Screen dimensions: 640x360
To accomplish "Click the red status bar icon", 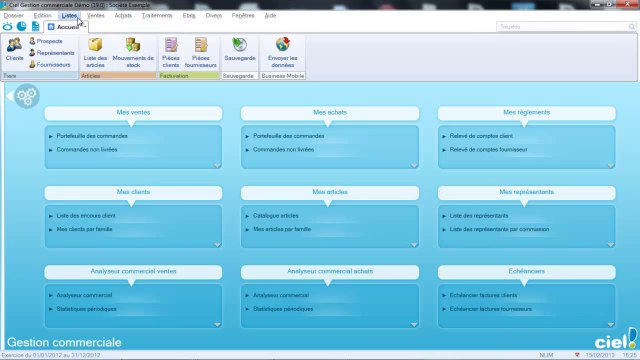I will [x=577, y=355].
